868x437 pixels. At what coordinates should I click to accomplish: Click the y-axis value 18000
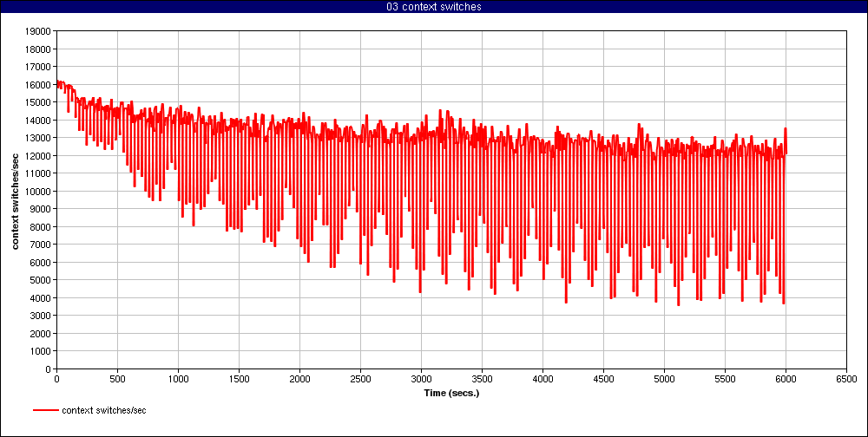coord(38,49)
